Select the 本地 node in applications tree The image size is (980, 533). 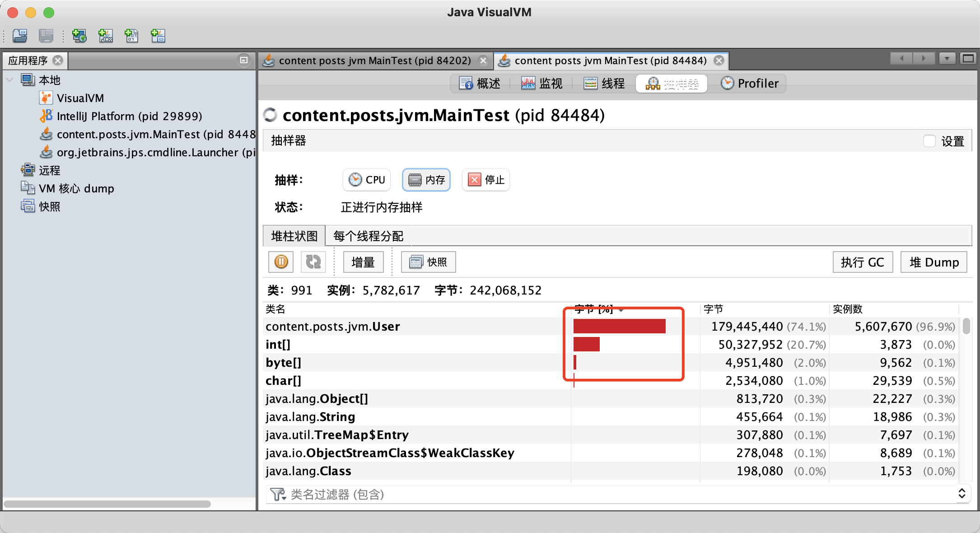pyautogui.click(x=41, y=80)
